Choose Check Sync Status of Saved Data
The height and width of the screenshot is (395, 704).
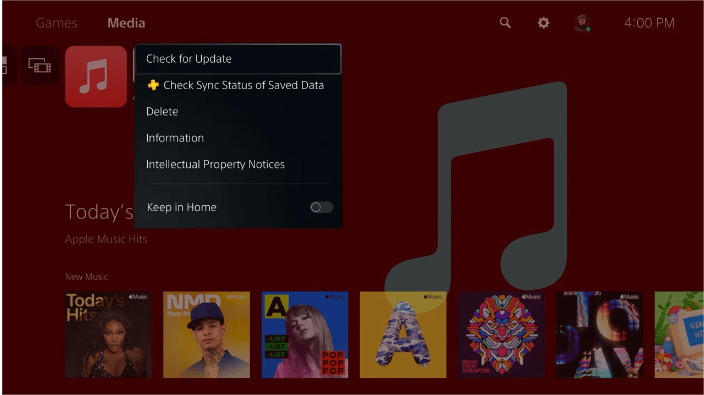point(238,85)
